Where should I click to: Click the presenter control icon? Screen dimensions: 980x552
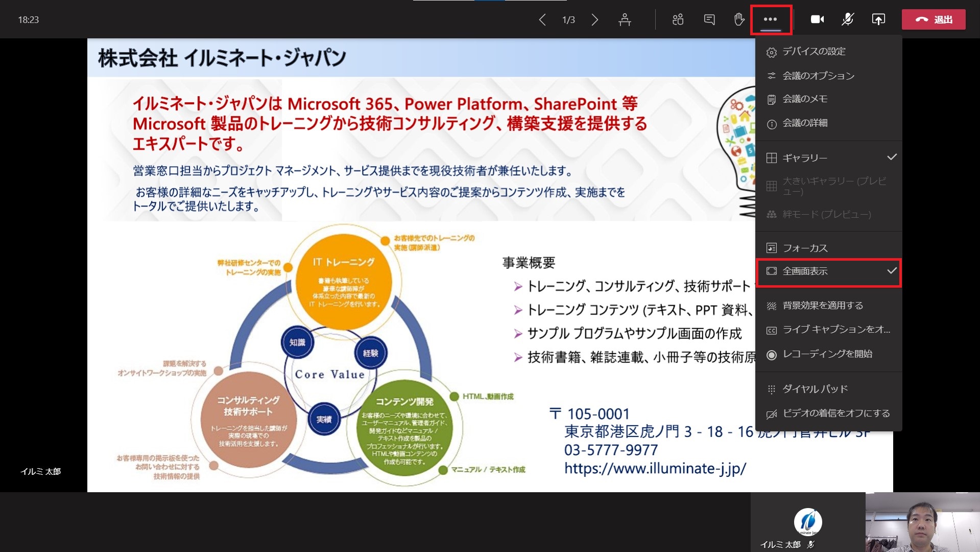click(x=625, y=20)
